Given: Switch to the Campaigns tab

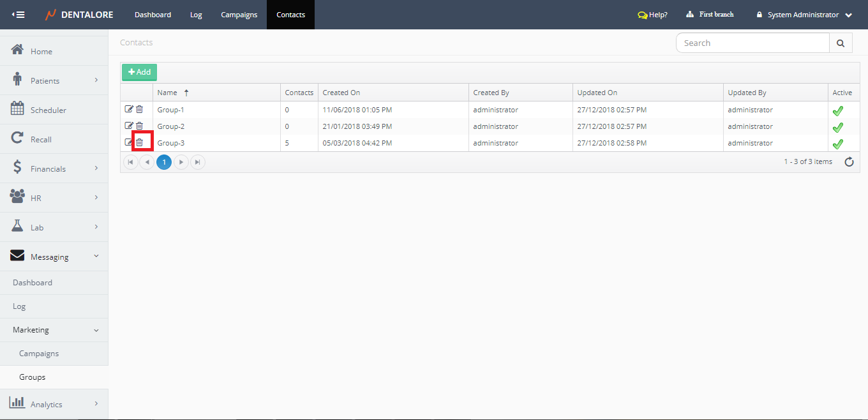Looking at the screenshot, I should click(239, 15).
